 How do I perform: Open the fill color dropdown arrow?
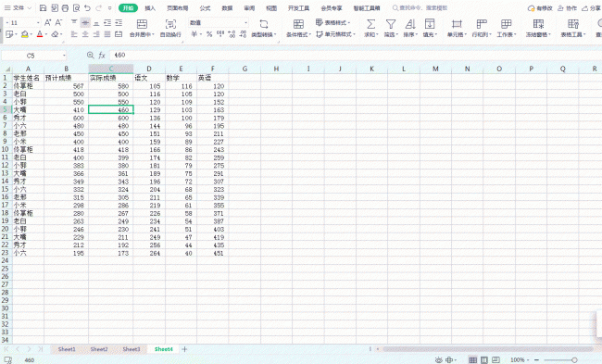pyautogui.click(x=31, y=34)
